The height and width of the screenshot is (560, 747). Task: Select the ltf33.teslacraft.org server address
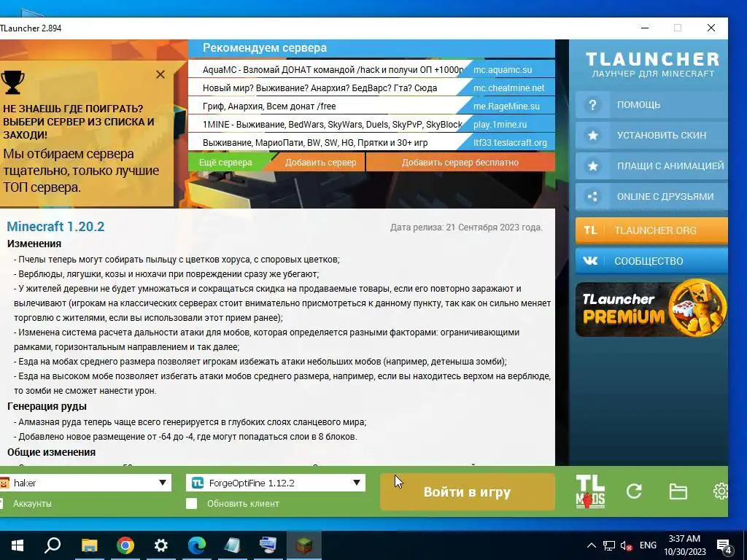coord(510,143)
